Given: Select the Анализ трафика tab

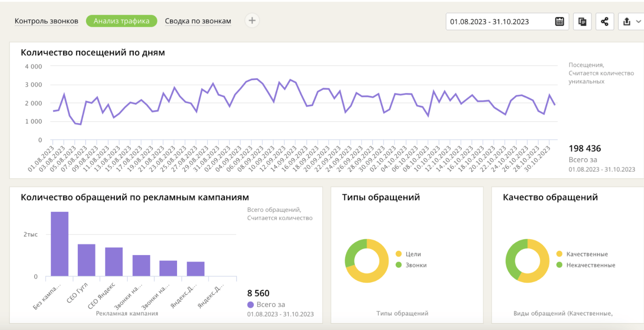Looking at the screenshot, I should 121,21.
